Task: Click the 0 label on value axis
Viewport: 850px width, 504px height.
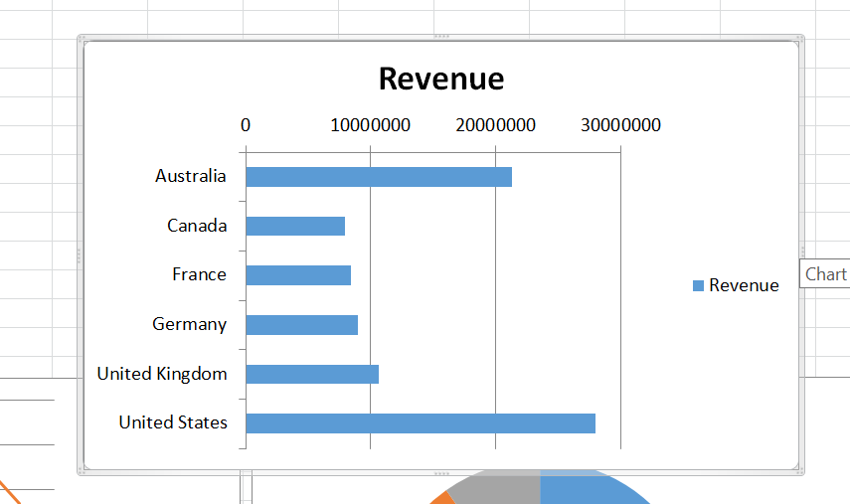Action: (246, 125)
